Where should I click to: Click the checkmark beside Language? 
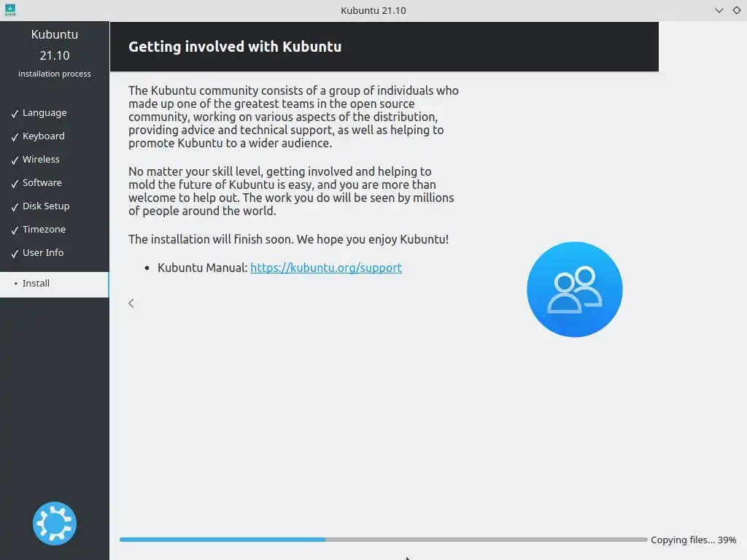tap(15, 113)
